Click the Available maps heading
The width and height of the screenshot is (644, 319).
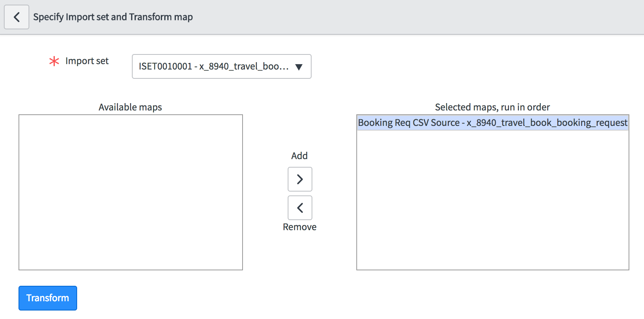point(130,107)
